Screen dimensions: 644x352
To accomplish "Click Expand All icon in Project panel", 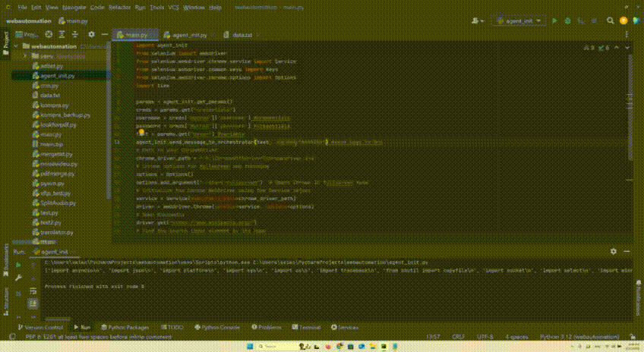I will (x=62, y=34).
